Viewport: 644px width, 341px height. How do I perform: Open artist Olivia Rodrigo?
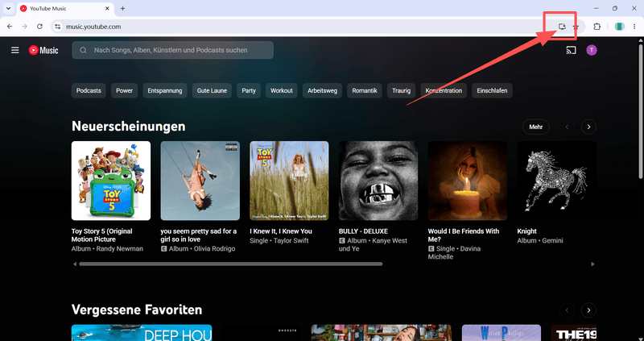tap(214, 248)
